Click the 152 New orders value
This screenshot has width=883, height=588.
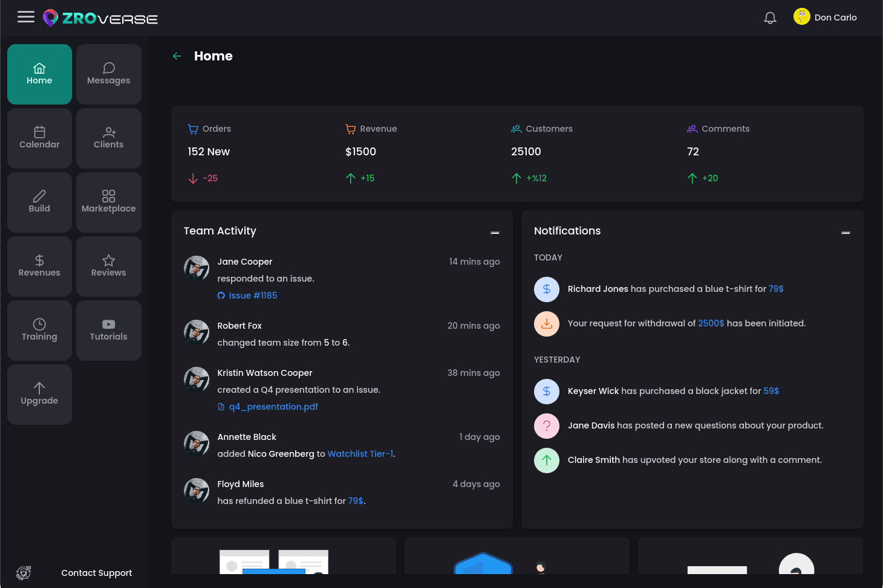click(x=209, y=152)
